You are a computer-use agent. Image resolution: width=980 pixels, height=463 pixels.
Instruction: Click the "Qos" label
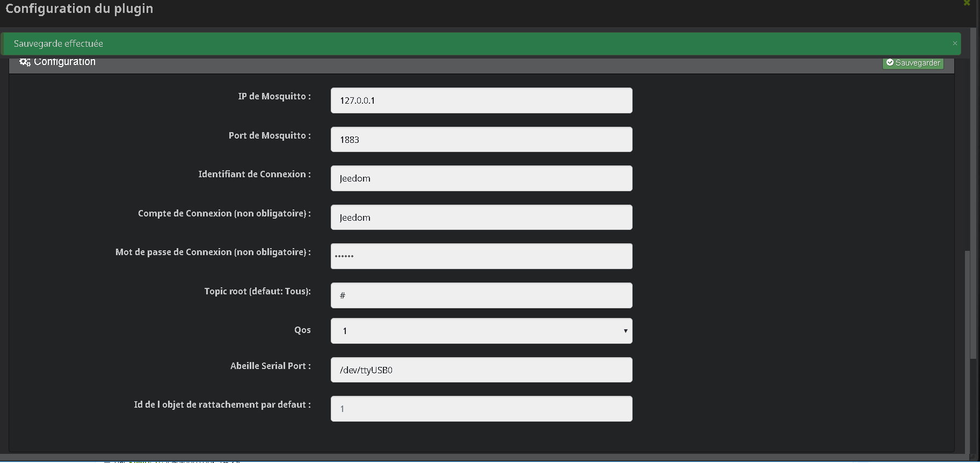coord(302,330)
